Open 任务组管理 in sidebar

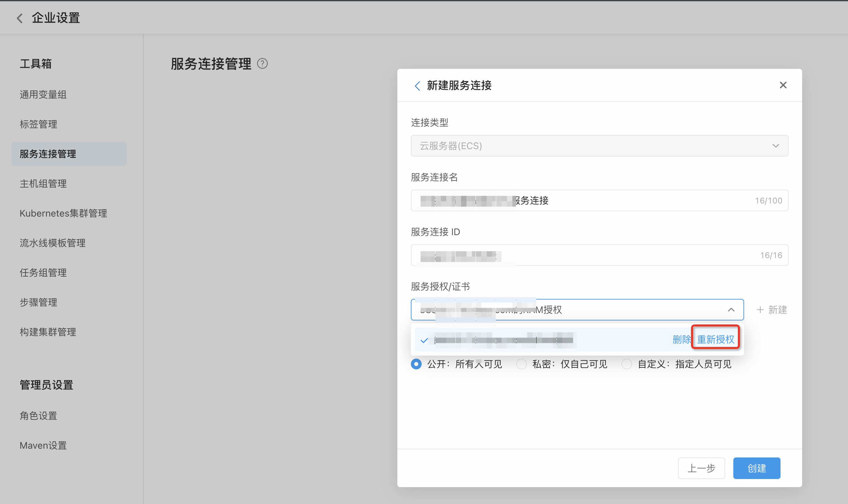tap(43, 273)
